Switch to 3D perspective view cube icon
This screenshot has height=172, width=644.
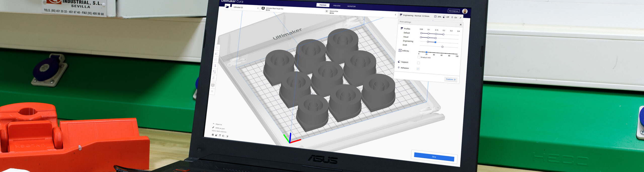click(213, 135)
